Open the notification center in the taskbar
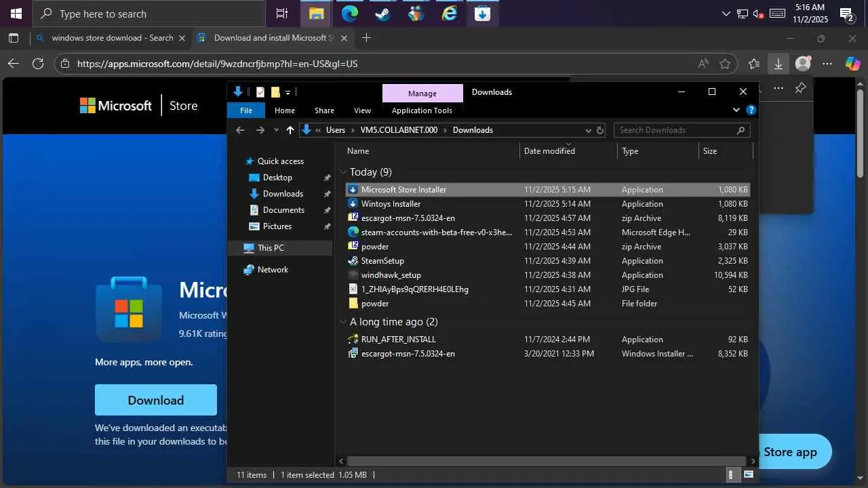The width and height of the screenshot is (868, 488). [847, 14]
